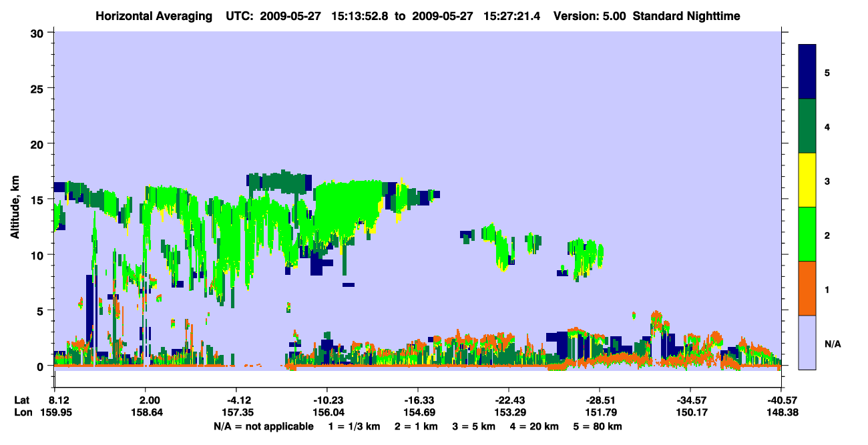The image size is (868, 445).
Task: Click the 'Lat' row label
Action: tap(22, 400)
